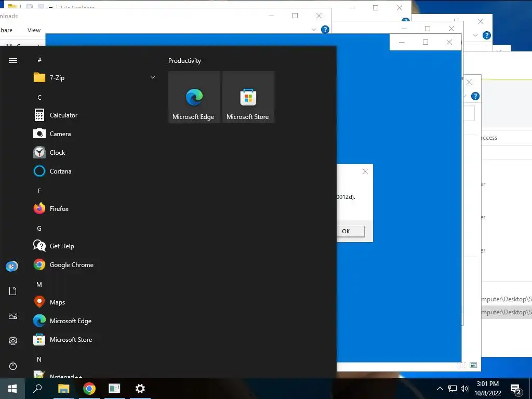
Task: Open the notification Action Center
Action: [516, 389]
